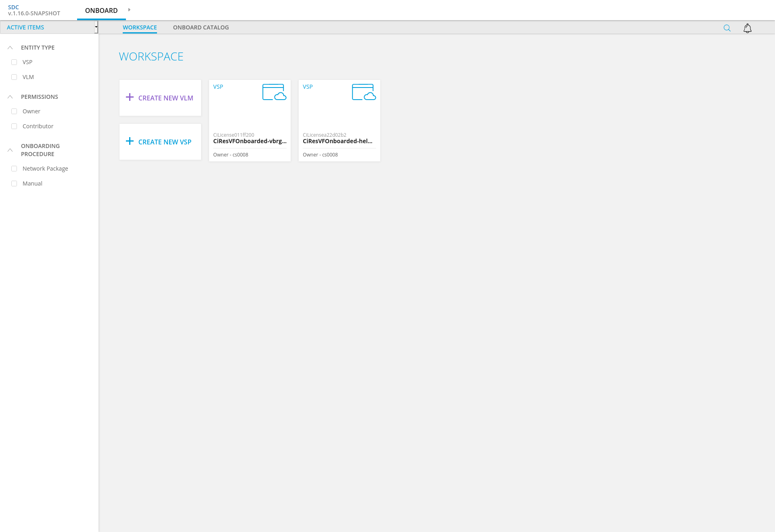Enable the VLM entity type filter
The image size is (775, 532).
click(14, 77)
